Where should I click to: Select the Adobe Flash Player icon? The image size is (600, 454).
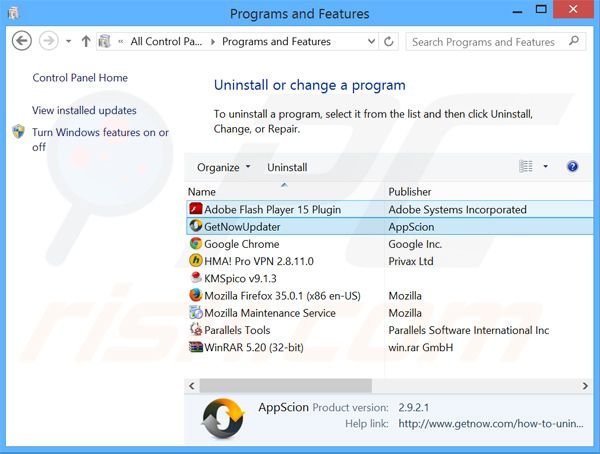(196, 209)
